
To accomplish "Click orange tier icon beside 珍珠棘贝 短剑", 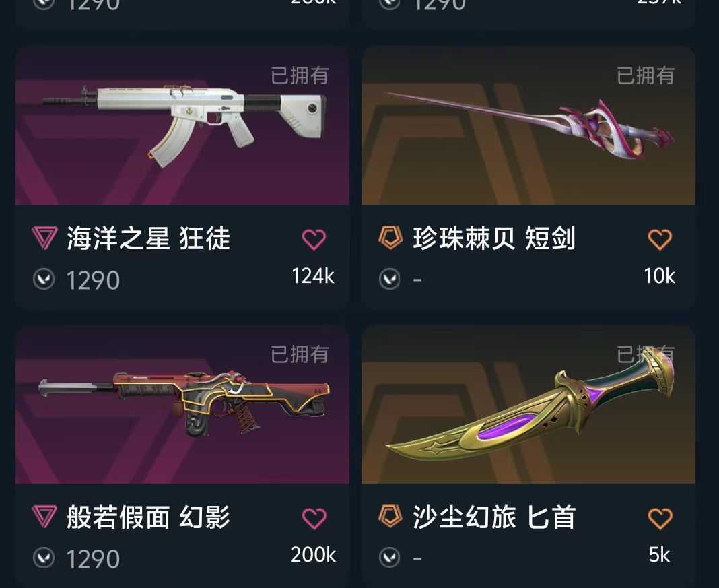I will click(x=390, y=238).
